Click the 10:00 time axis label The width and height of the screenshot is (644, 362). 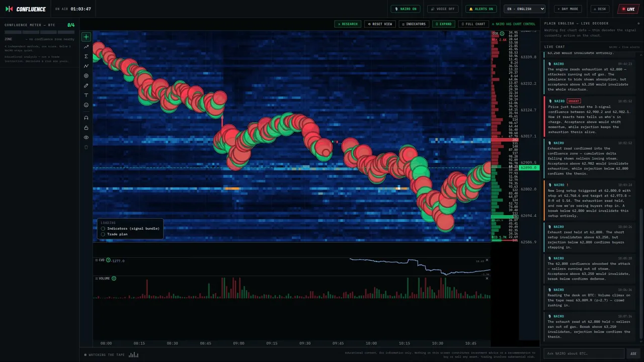(x=371, y=343)
